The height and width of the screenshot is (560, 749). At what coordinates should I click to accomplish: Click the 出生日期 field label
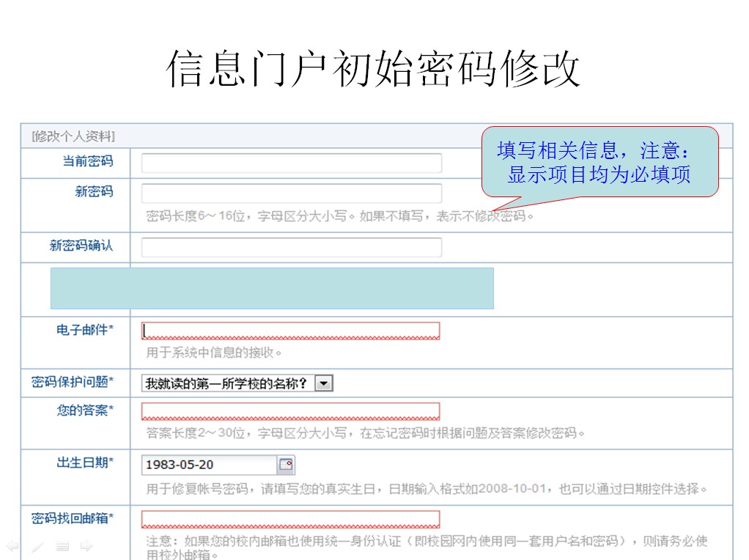(84, 463)
